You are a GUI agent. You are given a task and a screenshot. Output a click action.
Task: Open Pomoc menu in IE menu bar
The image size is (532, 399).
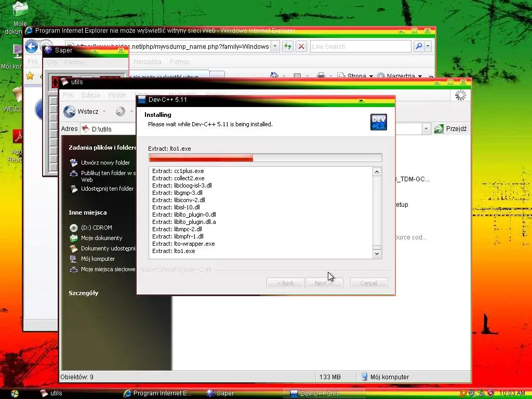pyautogui.click(x=179, y=62)
